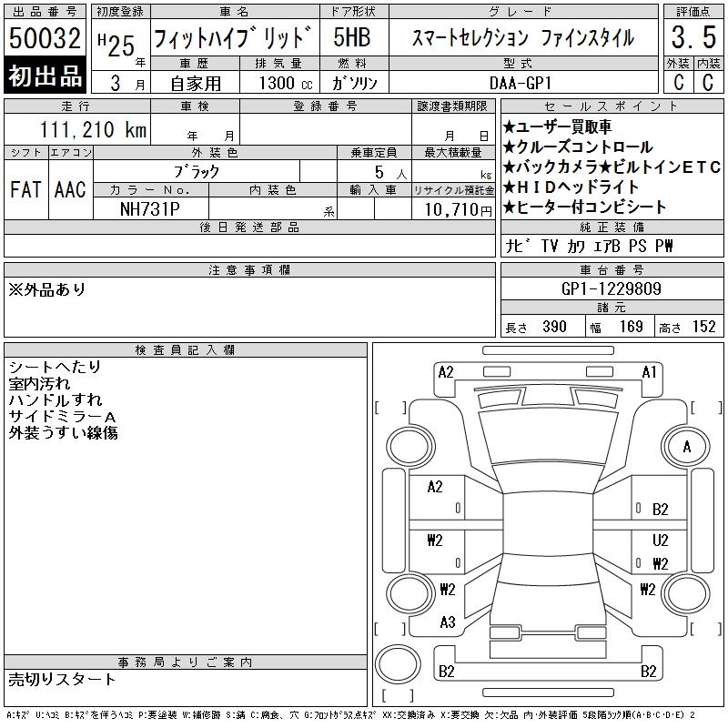
Task: Click damage code legend at bottom
Action: [351, 715]
